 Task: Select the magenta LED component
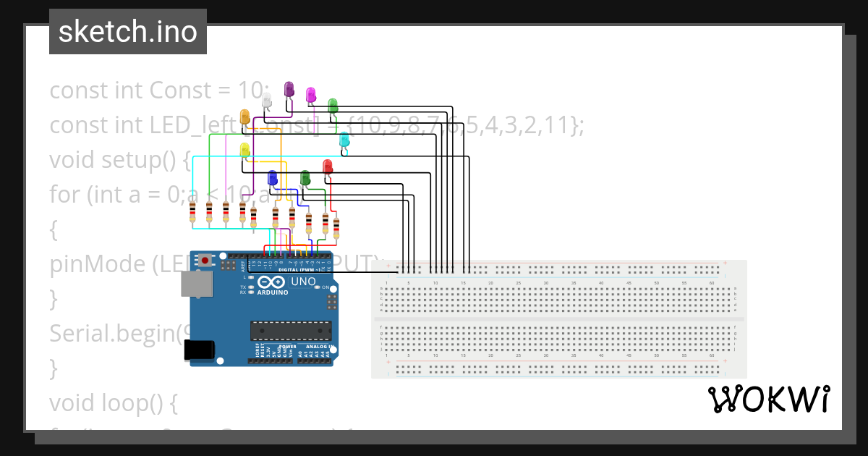click(x=311, y=96)
